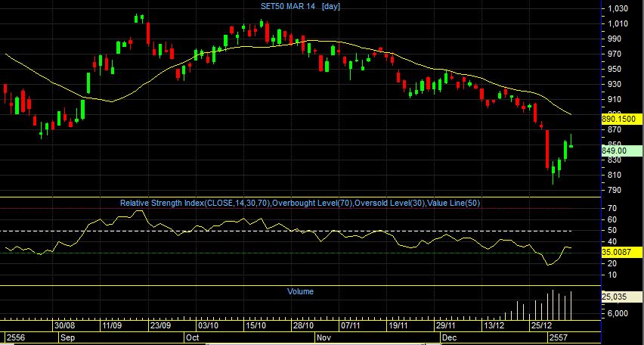
Task: Select the 11/09 date marker
Action: [112, 326]
